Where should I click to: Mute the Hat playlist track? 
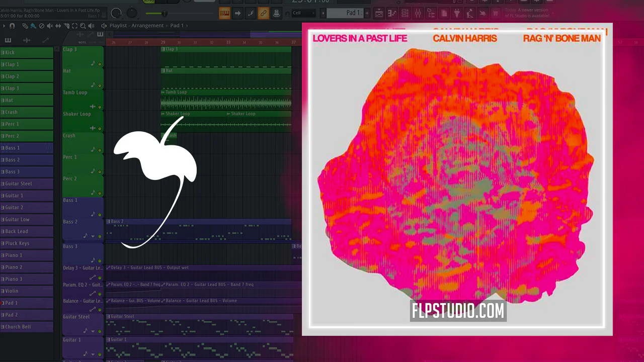pos(100,85)
